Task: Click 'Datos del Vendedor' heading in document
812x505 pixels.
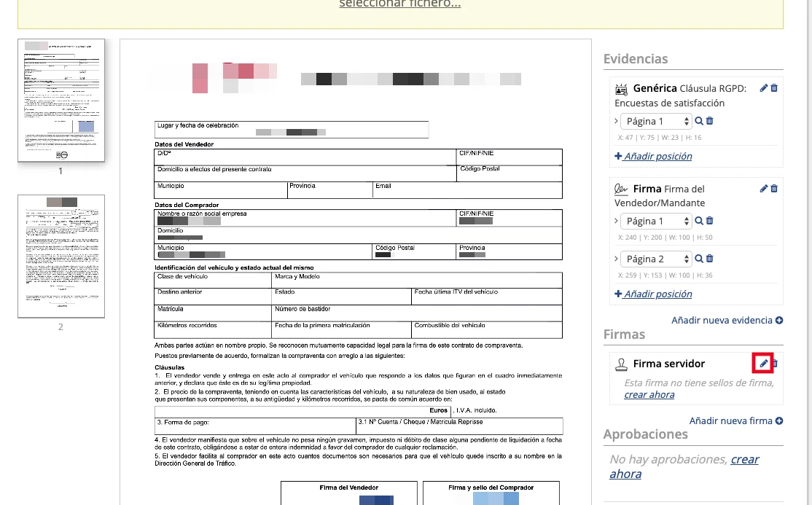Action: 184,144
